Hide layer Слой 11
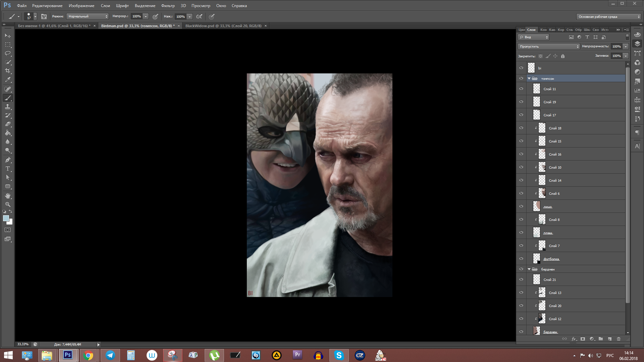 click(521, 89)
